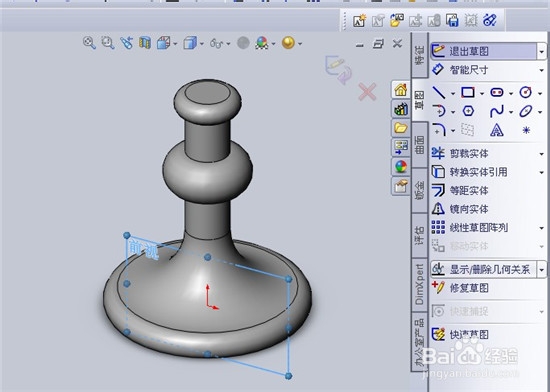Select the Point sketch tool
The width and height of the screenshot is (550, 392).
click(526, 130)
